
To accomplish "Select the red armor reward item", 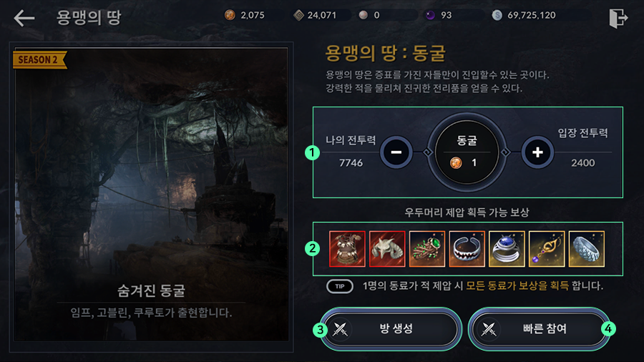I will [347, 249].
